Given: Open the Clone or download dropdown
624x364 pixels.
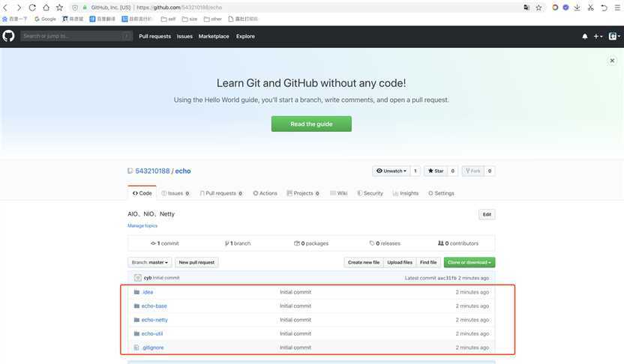Looking at the screenshot, I should coord(469,262).
